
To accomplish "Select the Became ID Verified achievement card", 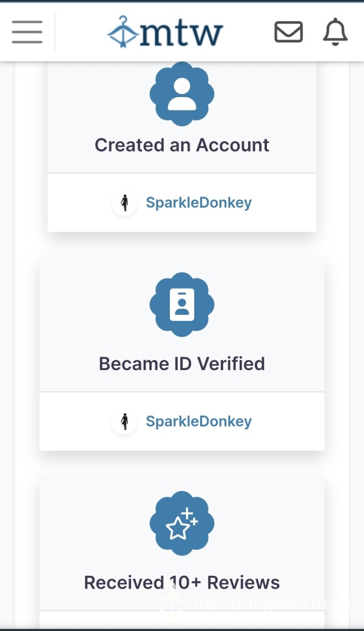I will [182, 354].
